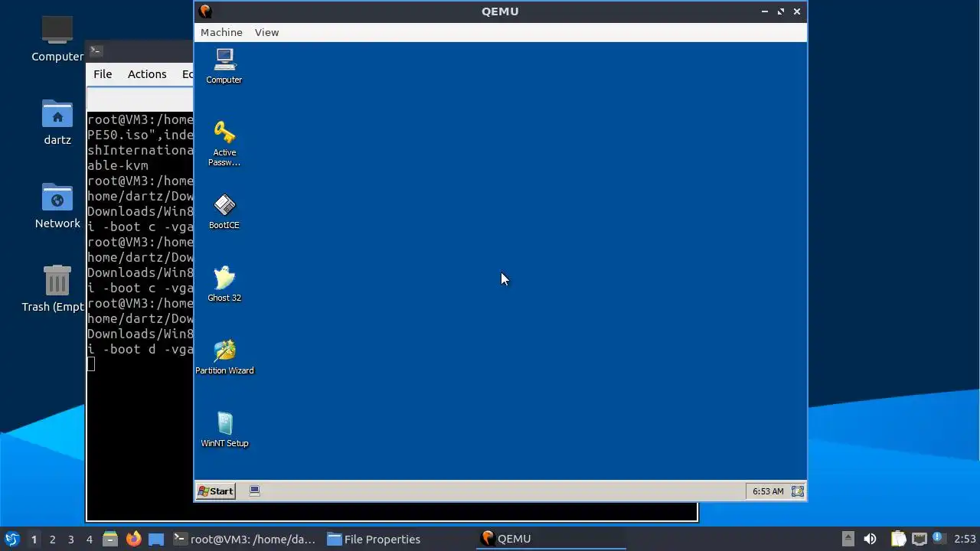Viewport: 980px width, 551px height.
Task: Launch Firefox from the panel
Action: coord(133,539)
